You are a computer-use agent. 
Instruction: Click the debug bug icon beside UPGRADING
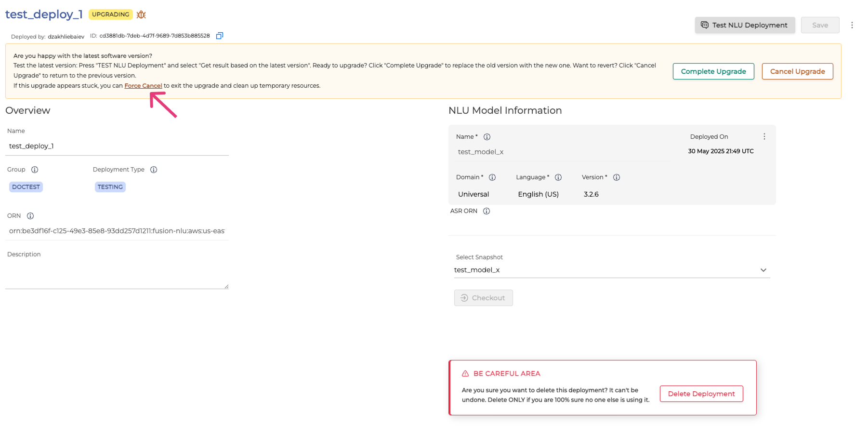coord(141,14)
